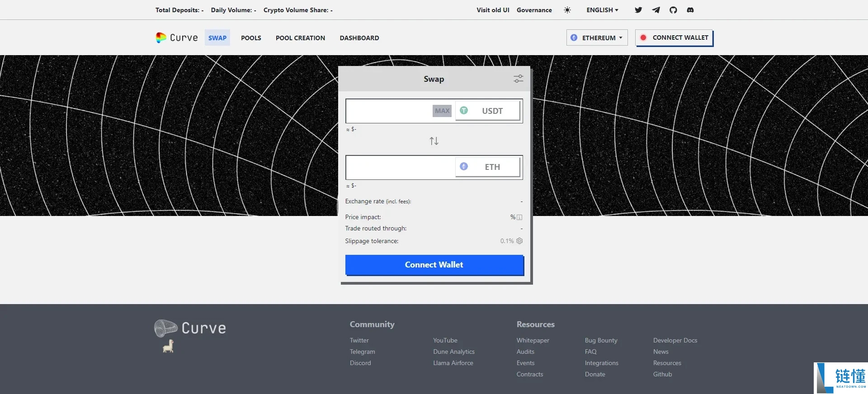Open the Events link
The height and width of the screenshot is (394, 868).
point(525,363)
